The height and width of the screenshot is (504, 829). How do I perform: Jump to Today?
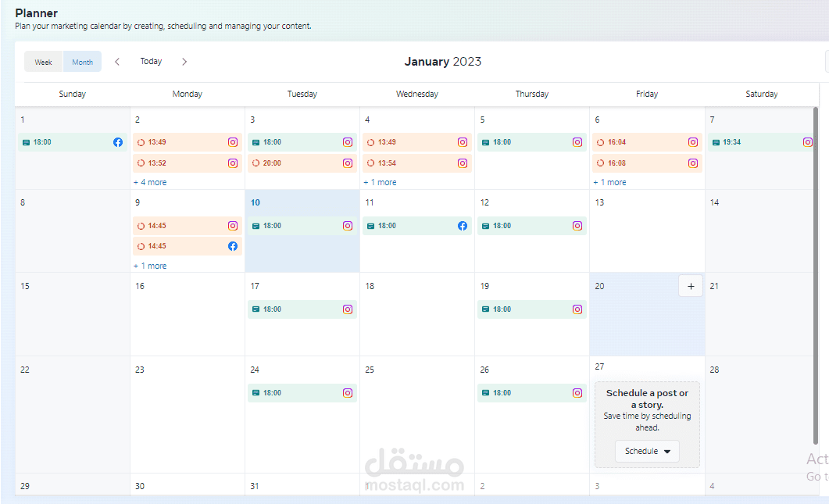point(151,62)
